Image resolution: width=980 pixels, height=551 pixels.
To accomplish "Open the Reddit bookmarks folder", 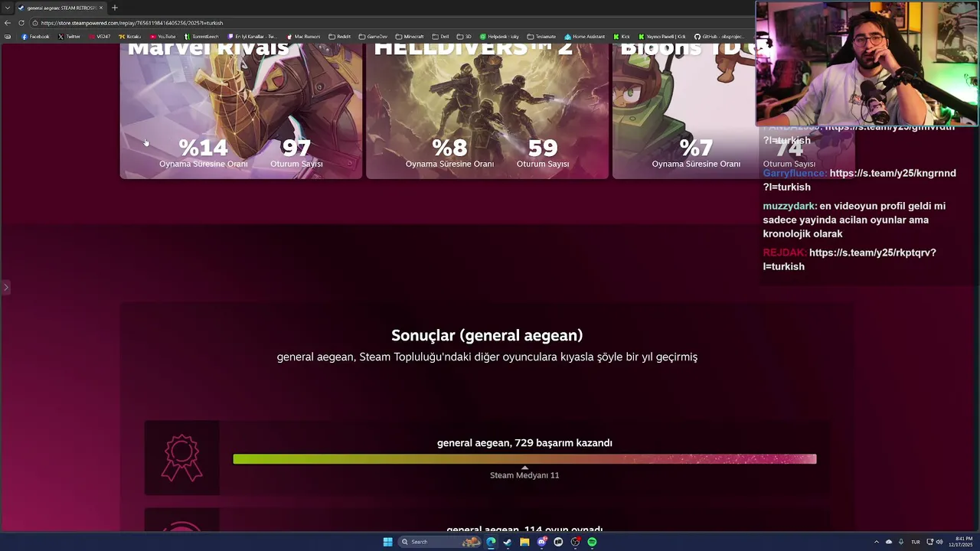I will tap(339, 37).
